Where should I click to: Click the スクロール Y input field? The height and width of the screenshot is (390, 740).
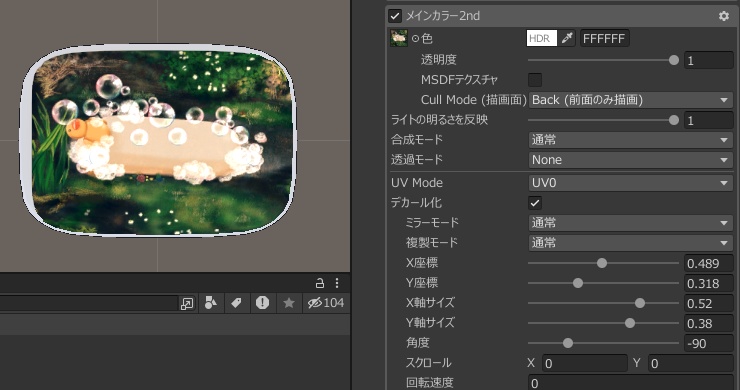[690, 363]
